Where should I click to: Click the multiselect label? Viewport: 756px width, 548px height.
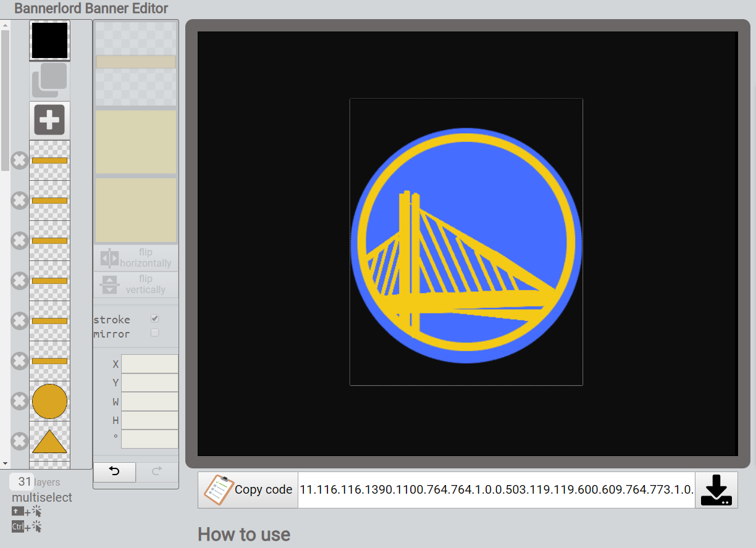[42, 497]
